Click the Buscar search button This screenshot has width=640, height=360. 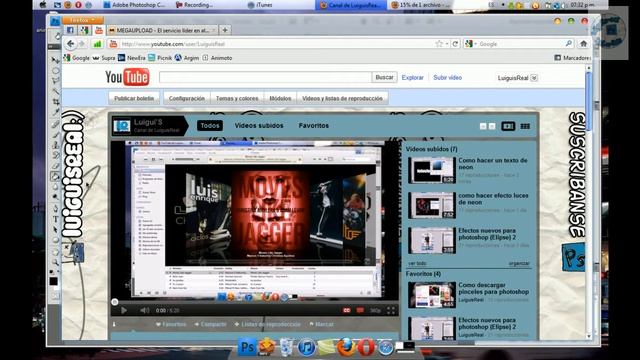point(384,77)
